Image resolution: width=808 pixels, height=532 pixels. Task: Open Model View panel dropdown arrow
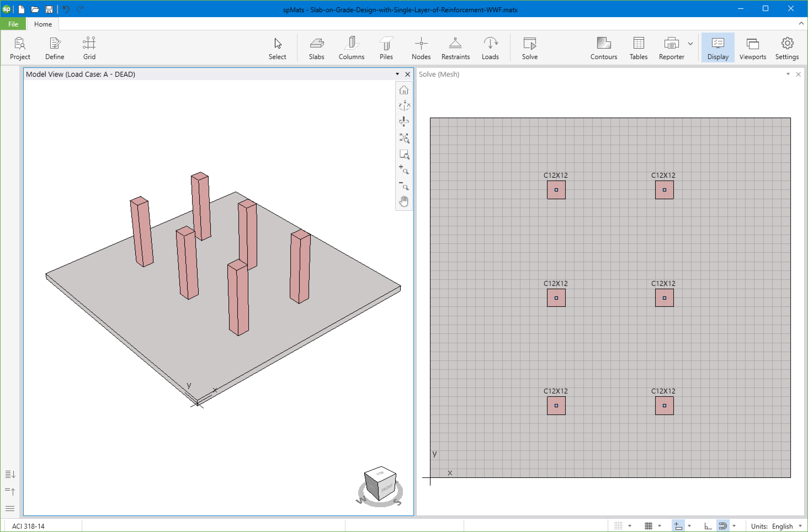point(397,74)
